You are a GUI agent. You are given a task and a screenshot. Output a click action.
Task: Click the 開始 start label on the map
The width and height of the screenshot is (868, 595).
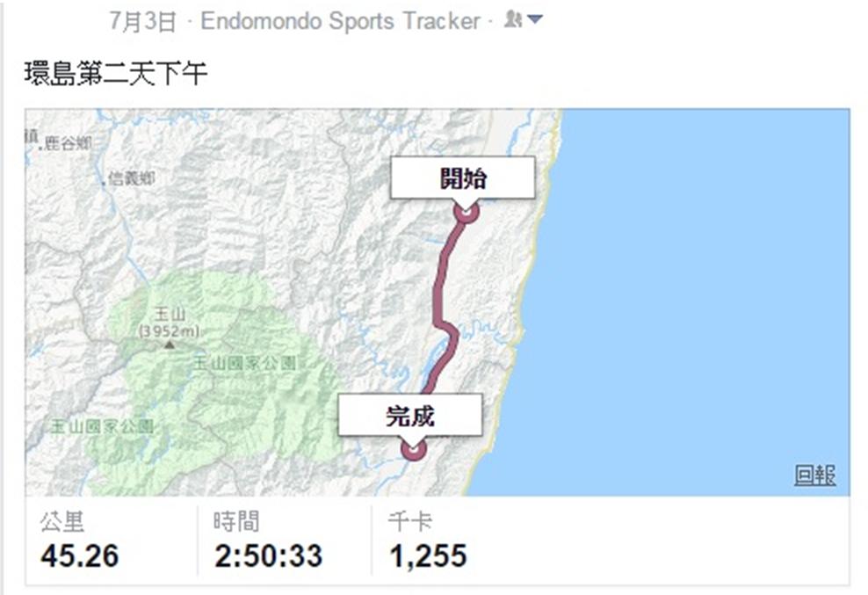(x=463, y=178)
